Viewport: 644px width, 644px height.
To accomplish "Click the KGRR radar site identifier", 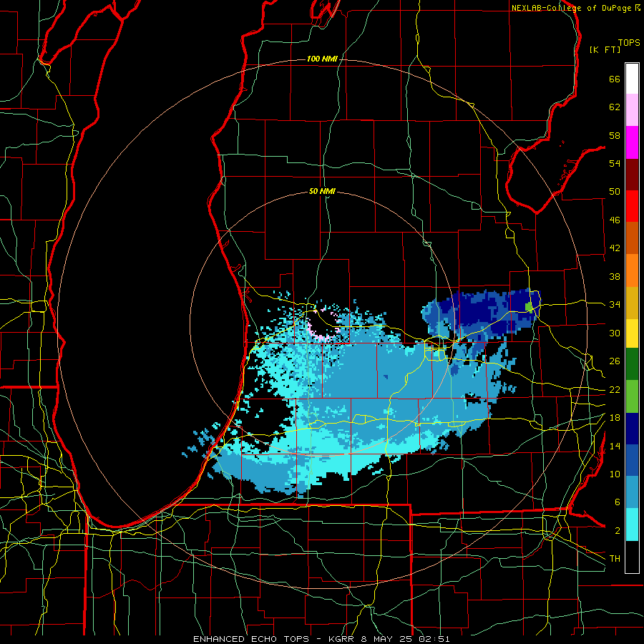I will pos(343,639).
